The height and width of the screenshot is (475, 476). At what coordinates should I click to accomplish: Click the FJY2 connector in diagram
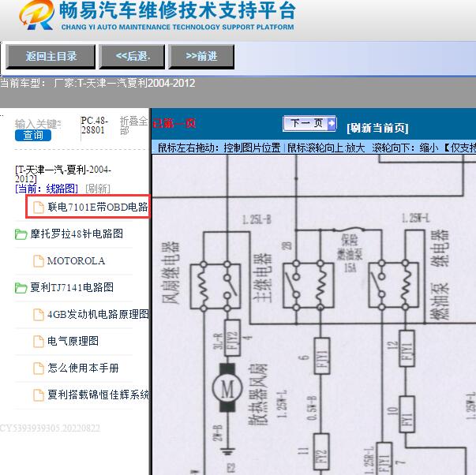232,338
